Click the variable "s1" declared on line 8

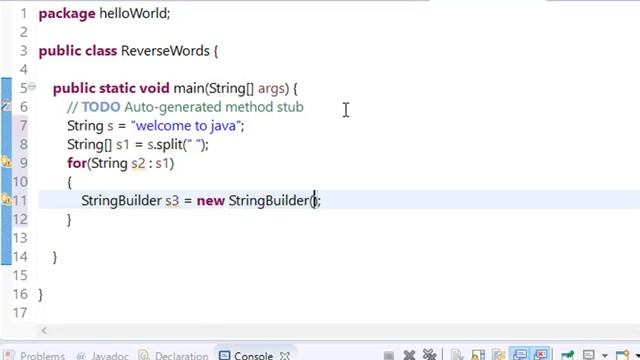pyautogui.click(x=122, y=144)
